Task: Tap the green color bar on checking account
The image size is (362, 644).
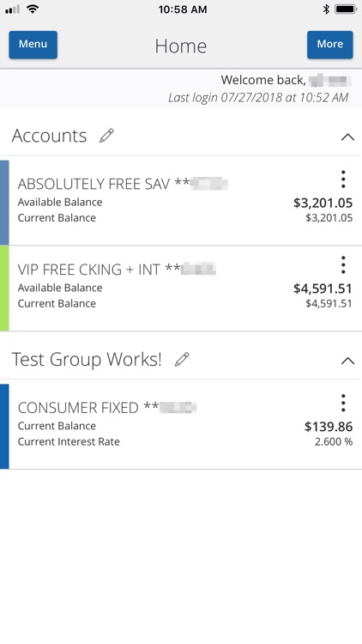Action: (x=4, y=289)
